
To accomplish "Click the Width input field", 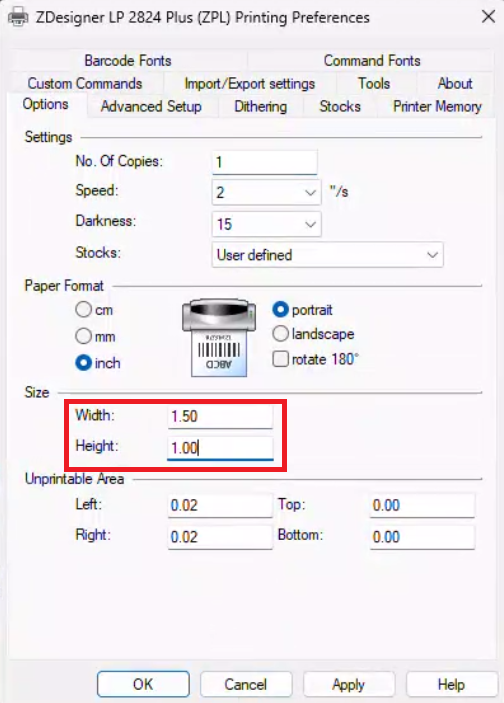I will click(220, 416).
